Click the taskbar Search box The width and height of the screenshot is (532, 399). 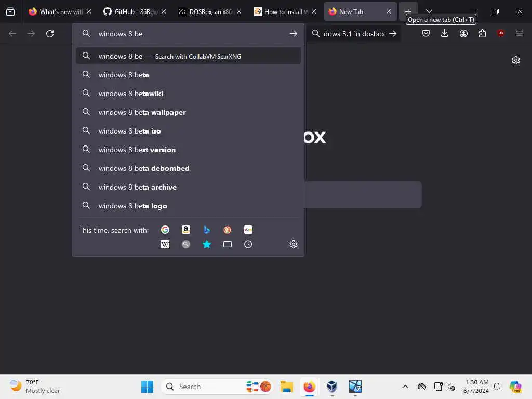coord(217,387)
